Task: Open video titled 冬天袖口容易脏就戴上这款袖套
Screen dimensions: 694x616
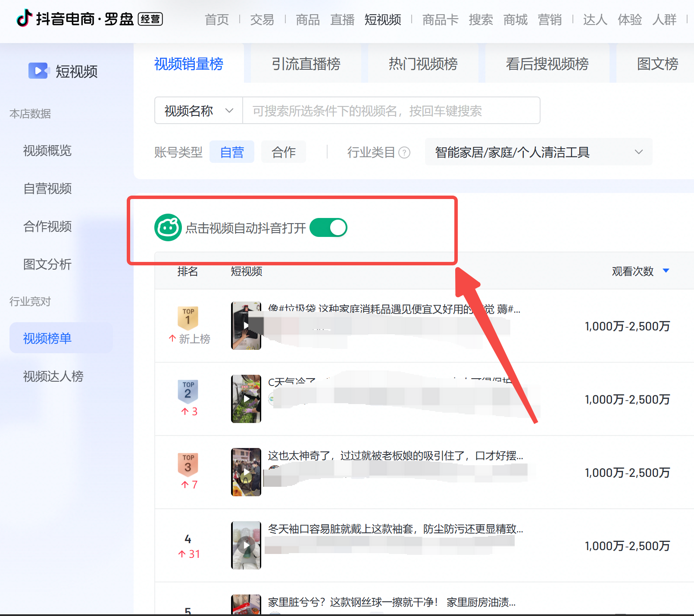Action: tap(396, 529)
